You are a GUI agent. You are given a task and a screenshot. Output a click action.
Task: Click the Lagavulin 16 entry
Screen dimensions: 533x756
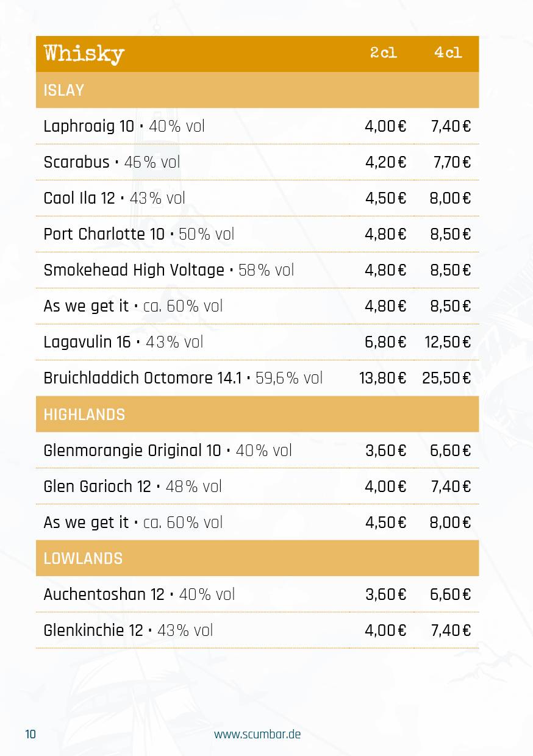(x=257, y=342)
